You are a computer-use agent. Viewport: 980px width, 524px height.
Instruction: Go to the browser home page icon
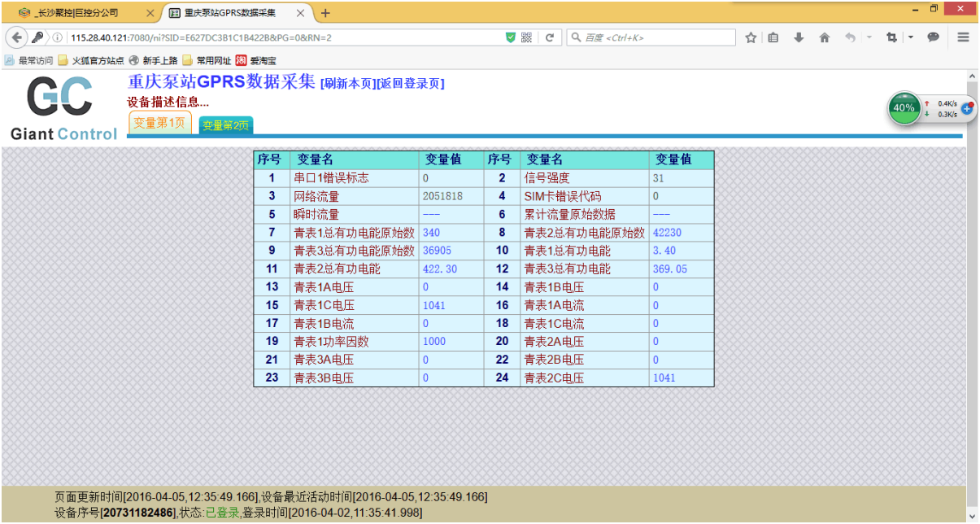pos(824,37)
